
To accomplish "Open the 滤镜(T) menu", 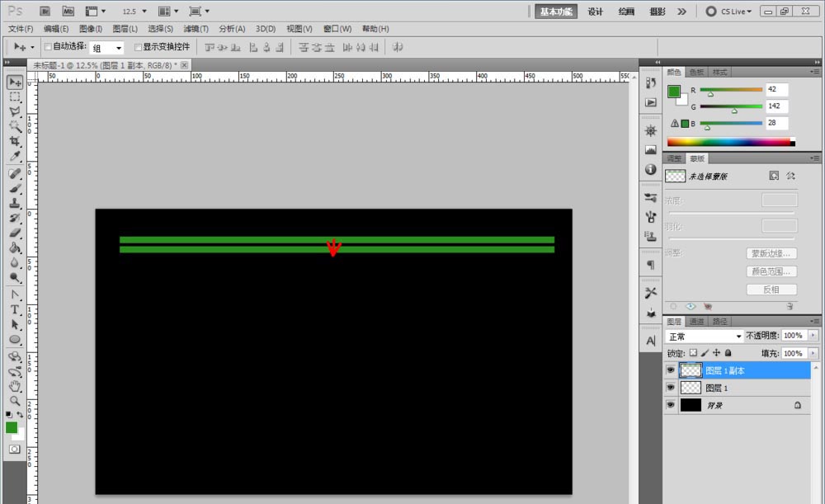I will click(196, 29).
